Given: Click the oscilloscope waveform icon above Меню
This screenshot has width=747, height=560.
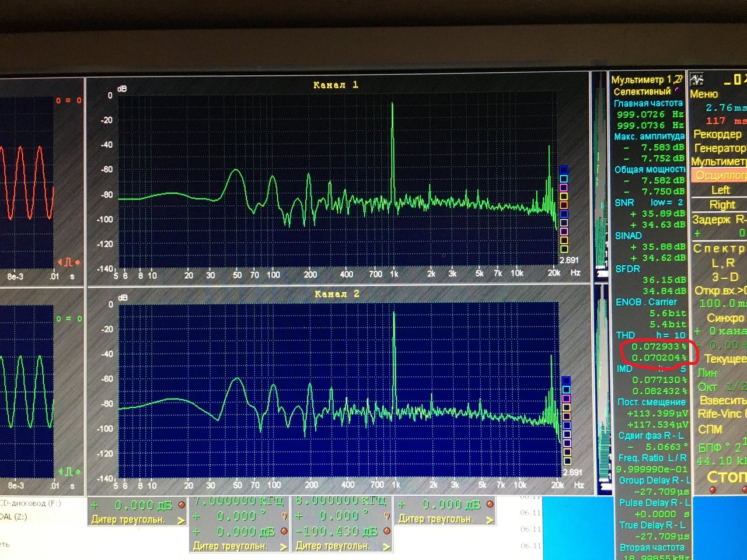Looking at the screenshot, I should pyautogui.click(x=697, y=79).
